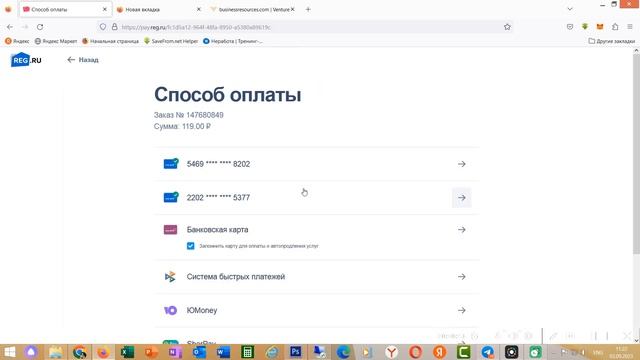Click card icon of 2202 card
The image size is (640, 360).
pos(171,197)
